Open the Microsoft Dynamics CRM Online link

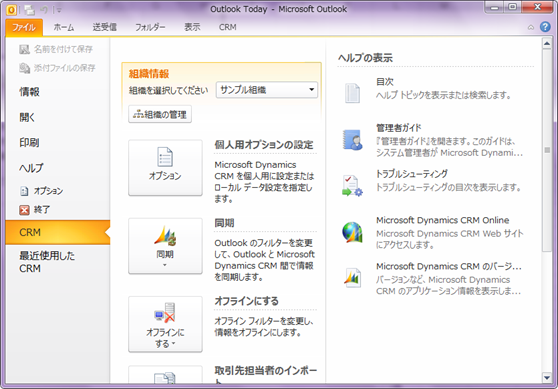coord(442,220)
